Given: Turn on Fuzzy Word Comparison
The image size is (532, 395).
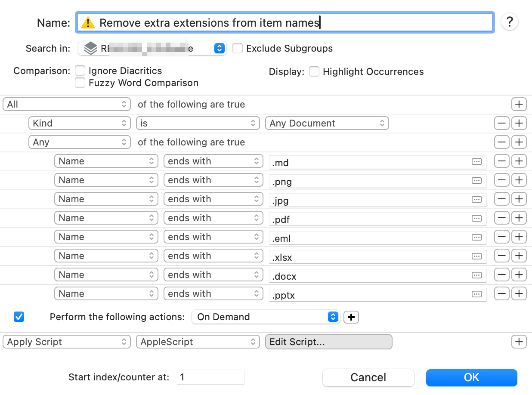Looking at the screenshot, I should point(80,83).
